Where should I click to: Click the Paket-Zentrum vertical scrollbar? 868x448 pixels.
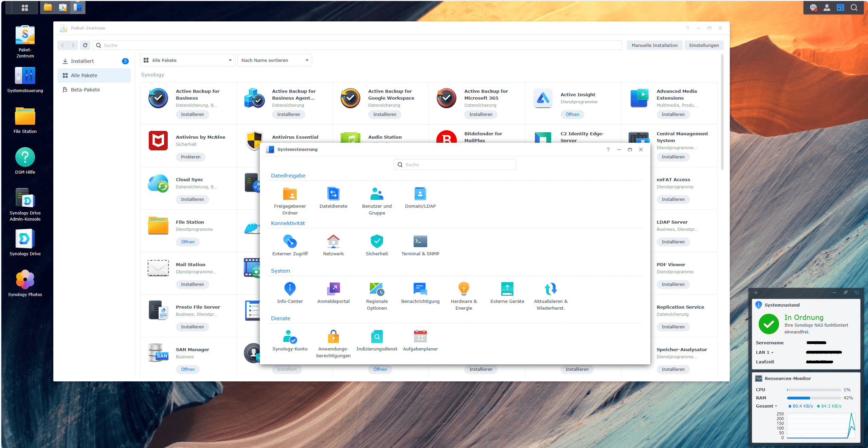tap(722, 112)
